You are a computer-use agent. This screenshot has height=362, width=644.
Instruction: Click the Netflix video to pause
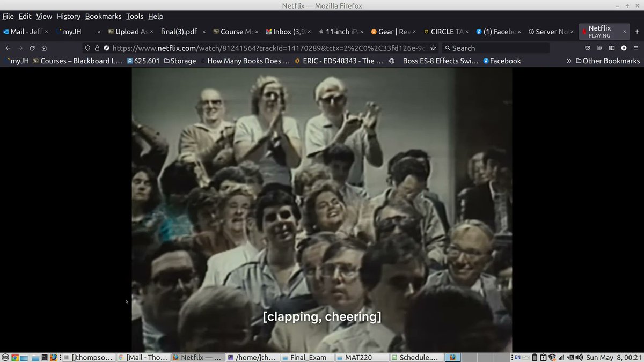coord(322,209)
